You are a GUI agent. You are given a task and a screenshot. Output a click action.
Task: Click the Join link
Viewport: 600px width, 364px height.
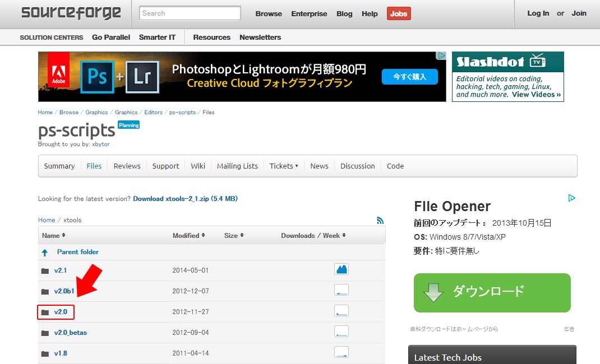click(579, 13)
